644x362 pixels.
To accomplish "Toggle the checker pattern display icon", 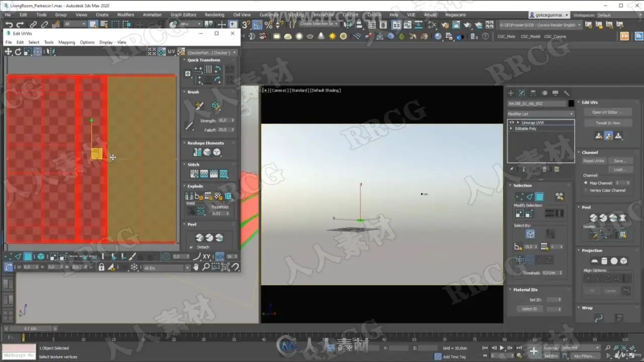I will (x=162, y=52).
